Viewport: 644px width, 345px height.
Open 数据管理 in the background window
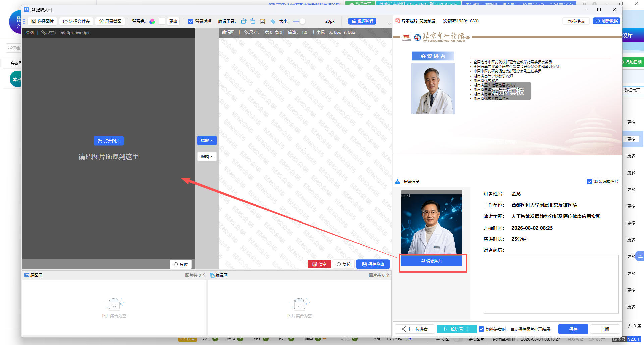632,90
